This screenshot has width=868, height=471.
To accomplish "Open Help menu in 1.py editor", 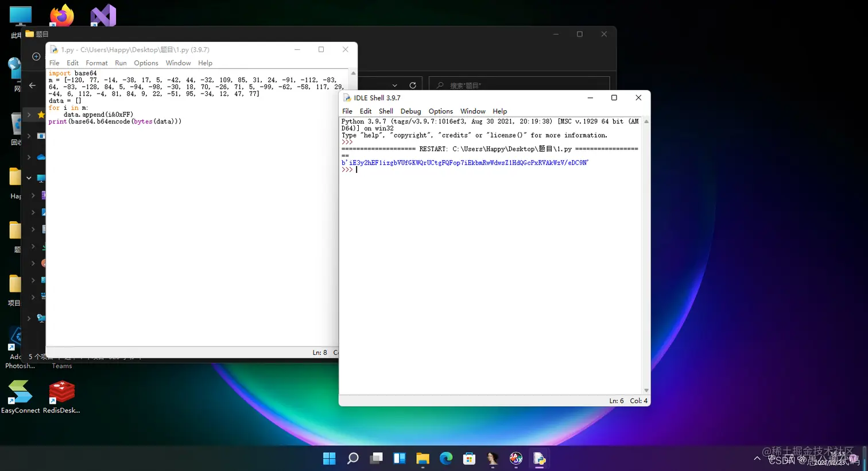I will (205, 63).
